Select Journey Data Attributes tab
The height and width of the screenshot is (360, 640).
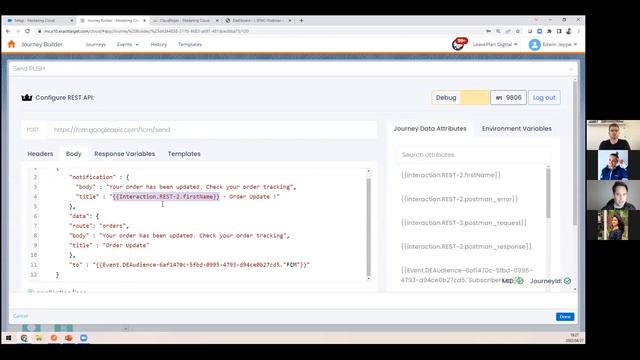point(430,129)
